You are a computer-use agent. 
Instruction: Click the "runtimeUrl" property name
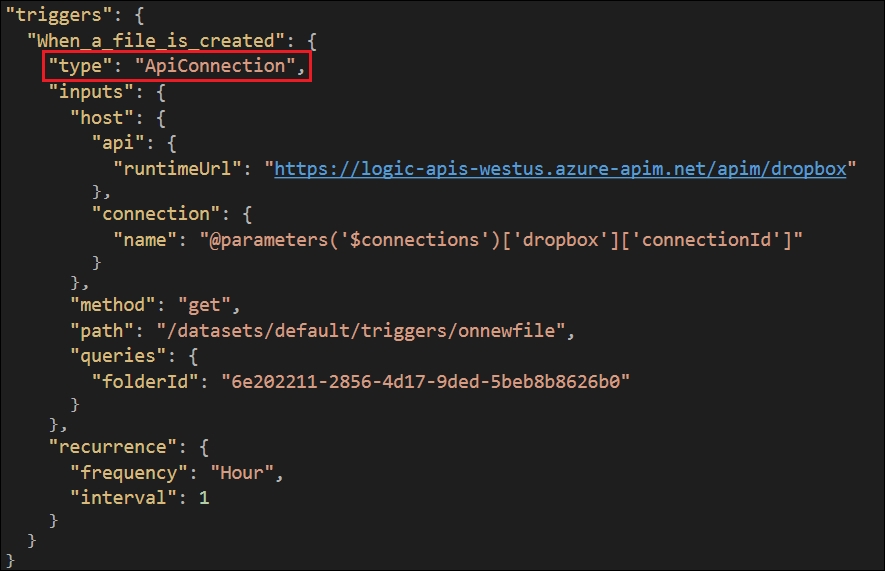tap(179, 169)
